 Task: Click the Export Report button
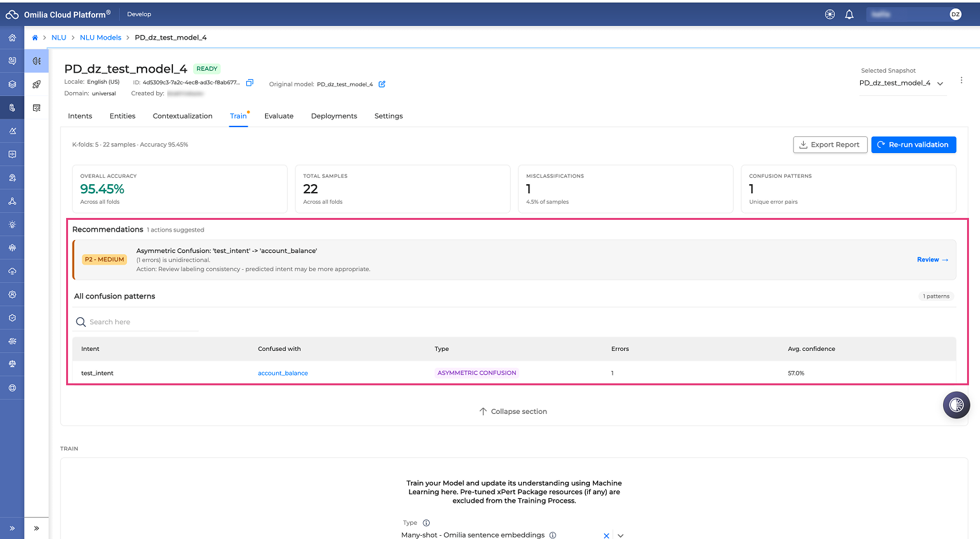tap(830, 145)
